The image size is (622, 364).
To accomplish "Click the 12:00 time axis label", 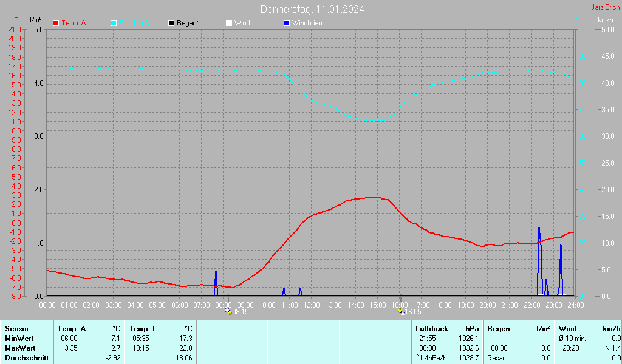I will pyautogui.click(x=312, y=305).
